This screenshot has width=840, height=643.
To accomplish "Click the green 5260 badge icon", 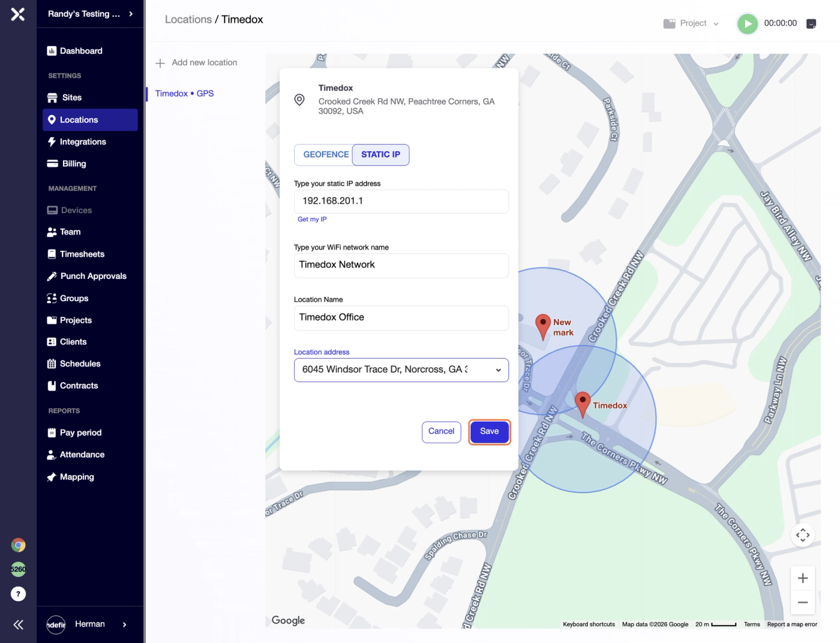I will click(19, 569).
